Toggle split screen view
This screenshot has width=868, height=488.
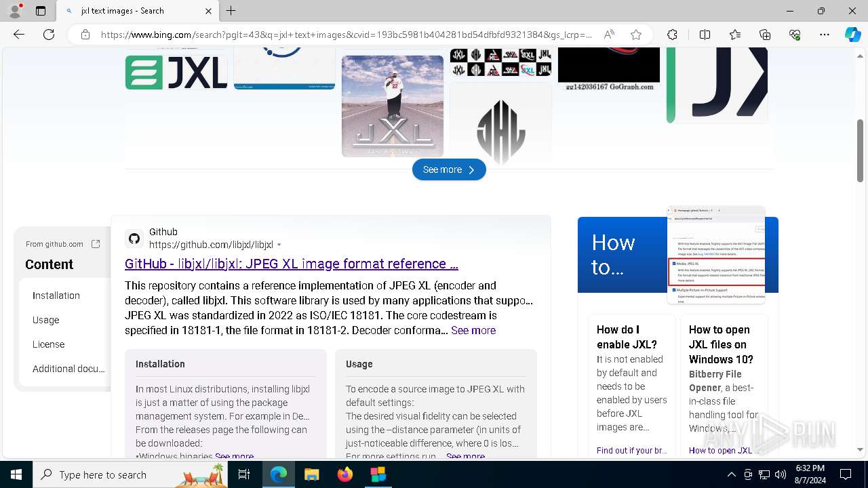pos(705,35)
